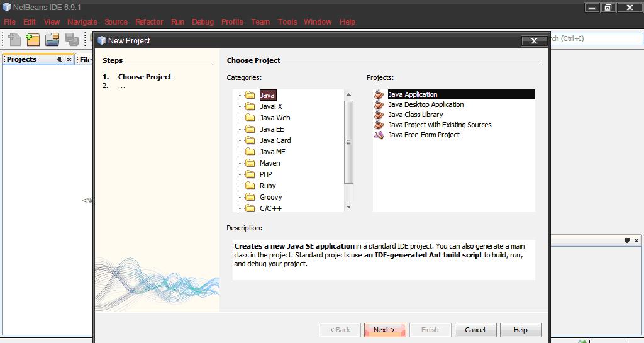The width and height of the screenshot is (644, 343).
Task: Pick the Maven category
Action: (270, 163)
